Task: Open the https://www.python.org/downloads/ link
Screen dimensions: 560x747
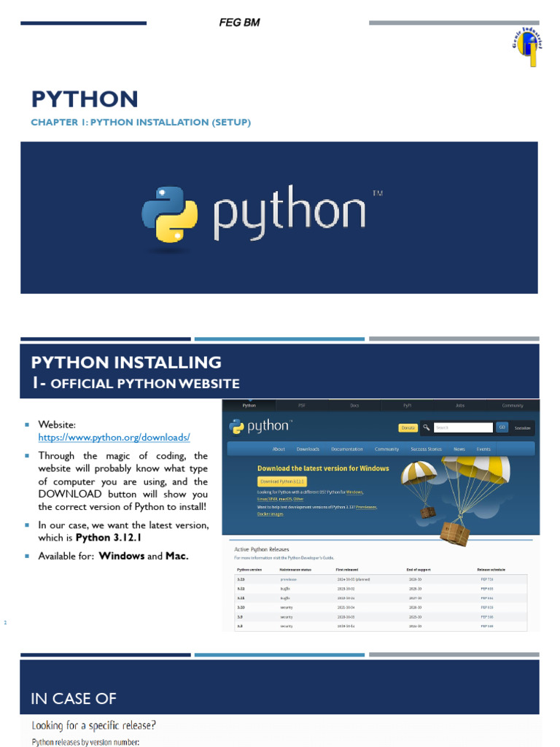Action: pos(114,438)
